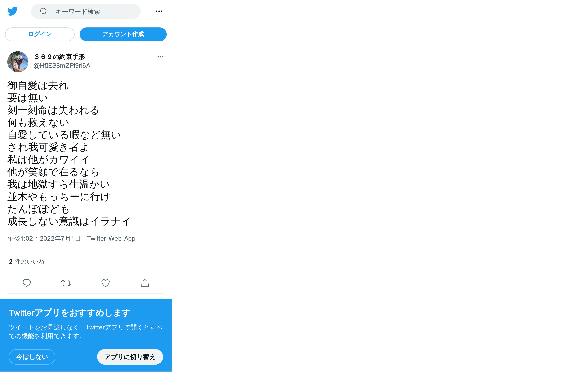Like the tweet with heart icon
The height and width of the screenshot is (372, 588).
[x=105, y=283]
